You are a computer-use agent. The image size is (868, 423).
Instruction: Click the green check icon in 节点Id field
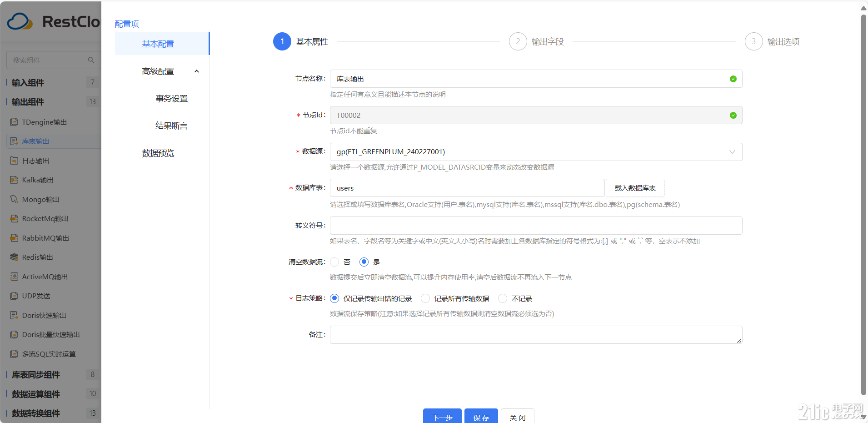733,115
